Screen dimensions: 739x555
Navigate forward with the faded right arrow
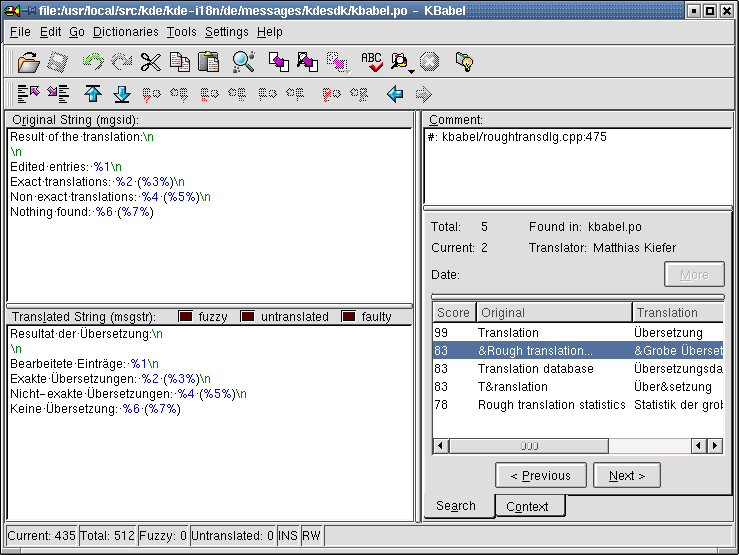click(x=423, y=94)
